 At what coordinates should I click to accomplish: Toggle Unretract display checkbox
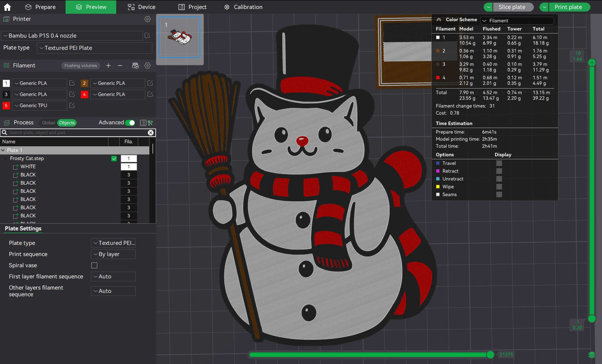click(499, 179)
